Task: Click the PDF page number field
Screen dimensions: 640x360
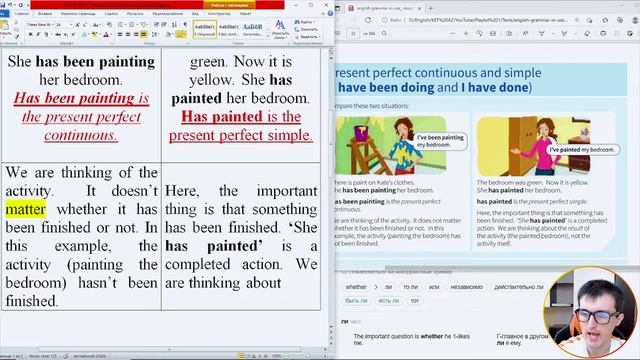Action: pos(353,33)
